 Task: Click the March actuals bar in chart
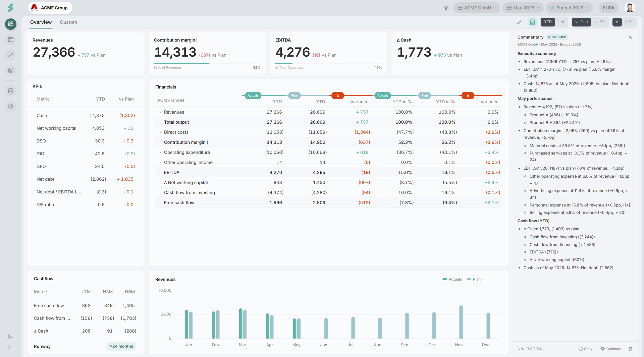tap(240, 323)
